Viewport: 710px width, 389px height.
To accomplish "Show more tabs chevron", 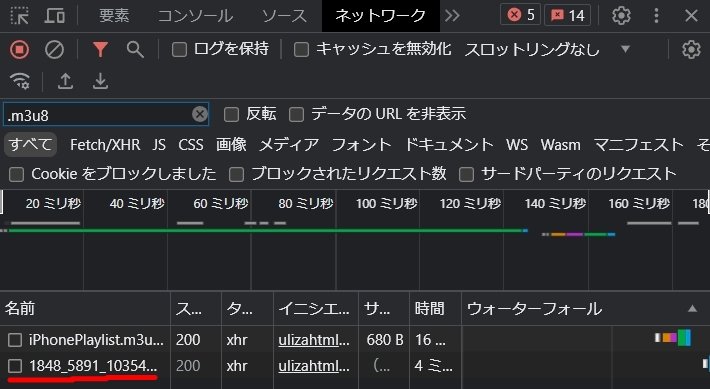I will tap(452, 16).
